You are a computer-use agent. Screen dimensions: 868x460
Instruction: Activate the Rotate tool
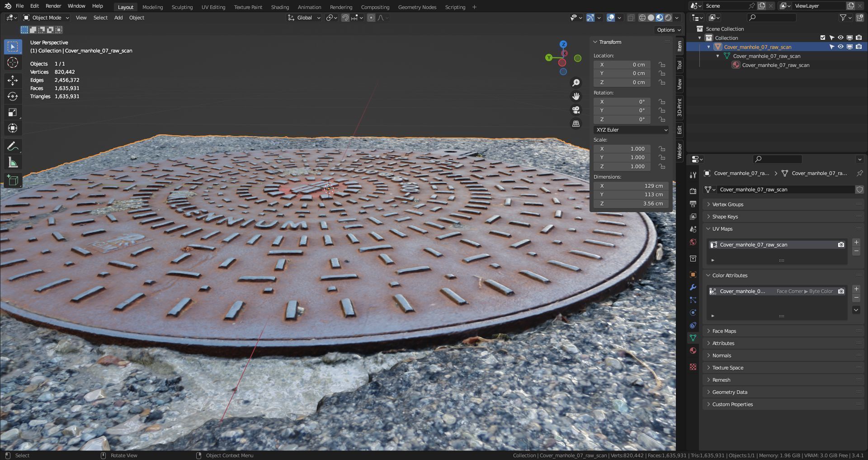(13, 96)
